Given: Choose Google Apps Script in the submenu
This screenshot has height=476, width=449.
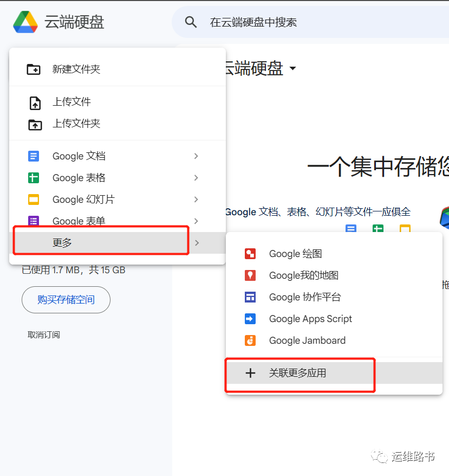Looking at the screenshot, I should (334, 319).
